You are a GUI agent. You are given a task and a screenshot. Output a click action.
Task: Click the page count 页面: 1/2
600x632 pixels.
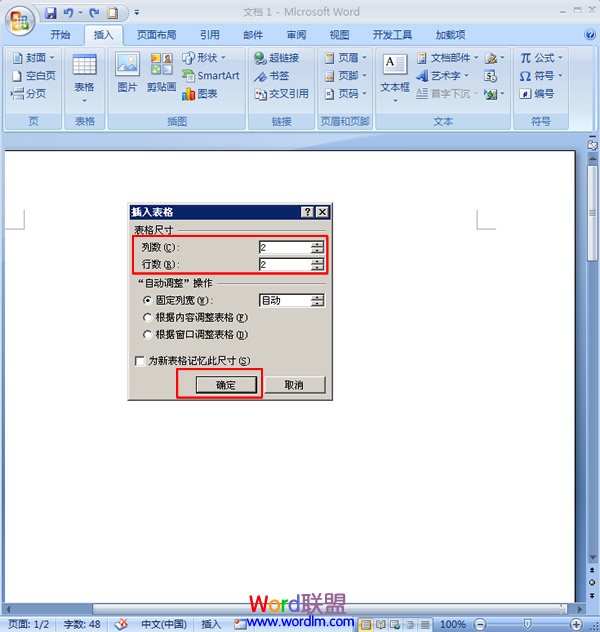click(29, 624)
